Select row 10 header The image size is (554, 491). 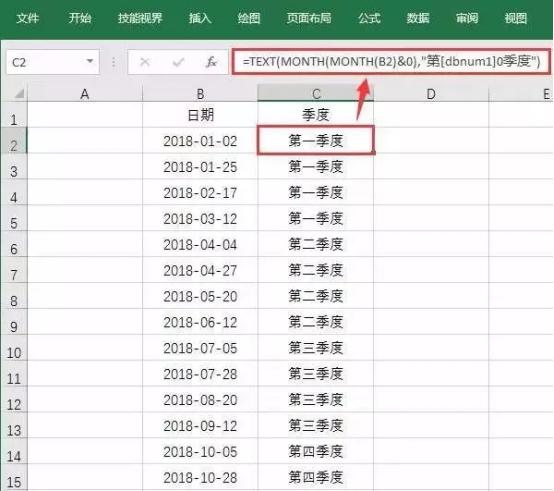pyautogui.click(x=14, y=348)
